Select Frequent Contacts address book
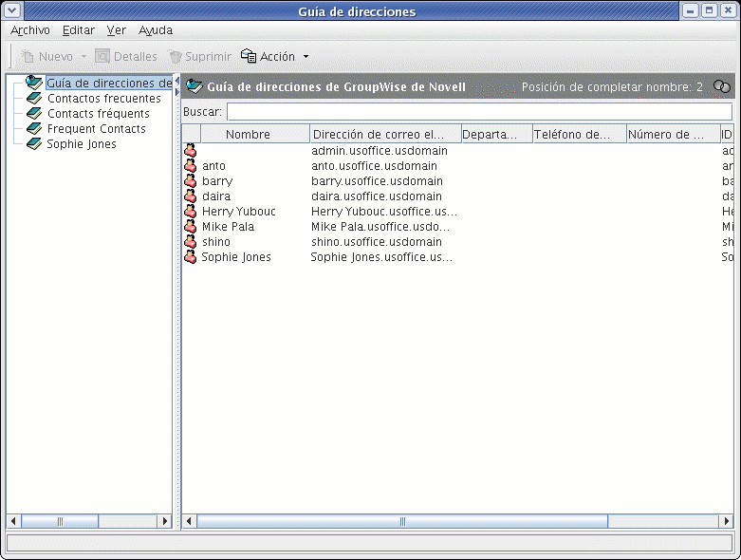741x560 pixels. 97,128
